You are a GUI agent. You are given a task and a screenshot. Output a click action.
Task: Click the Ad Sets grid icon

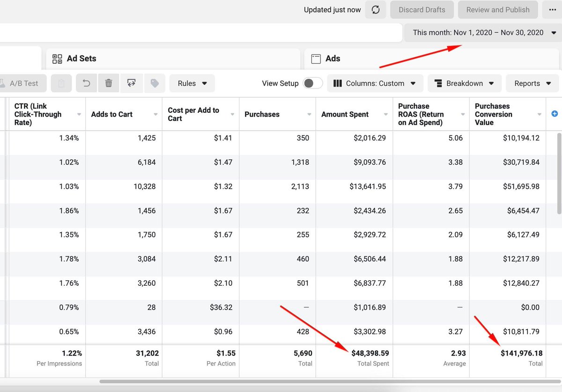(x=57, y=59)
